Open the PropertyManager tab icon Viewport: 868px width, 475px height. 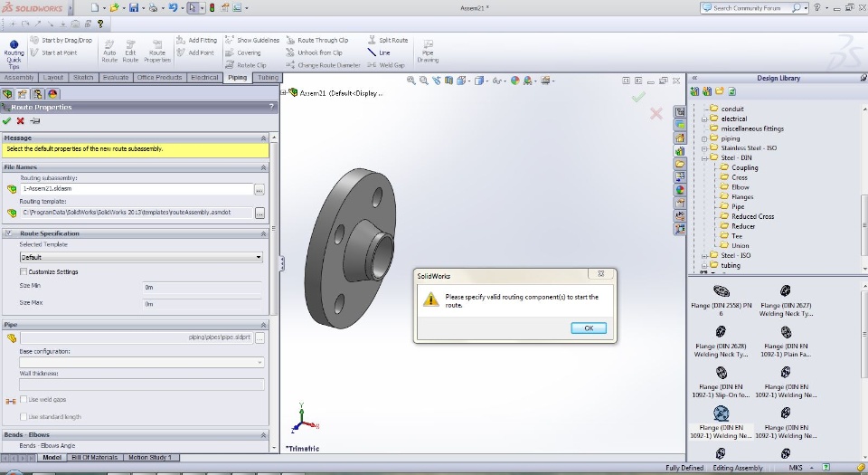pyautogui.click(x=22, y=93)
